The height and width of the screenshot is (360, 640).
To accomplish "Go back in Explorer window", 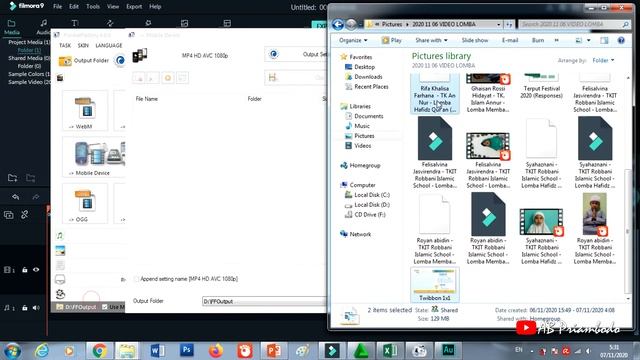I will coord(338,24).
